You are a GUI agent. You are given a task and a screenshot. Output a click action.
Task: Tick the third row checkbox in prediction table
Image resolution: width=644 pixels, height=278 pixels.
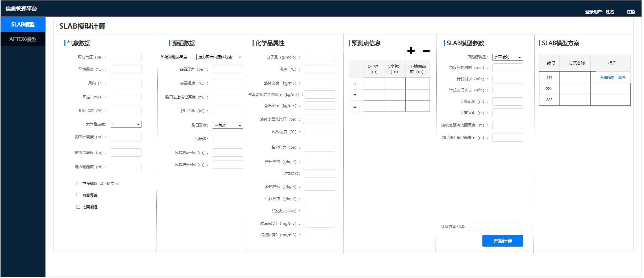[x=355, y=107]
